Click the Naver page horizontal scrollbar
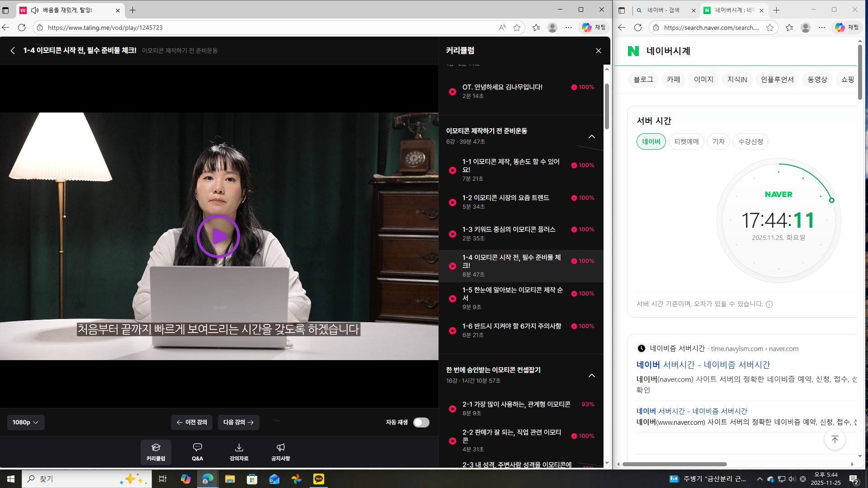Screen dimensions: 868x488 pos(674,464)
